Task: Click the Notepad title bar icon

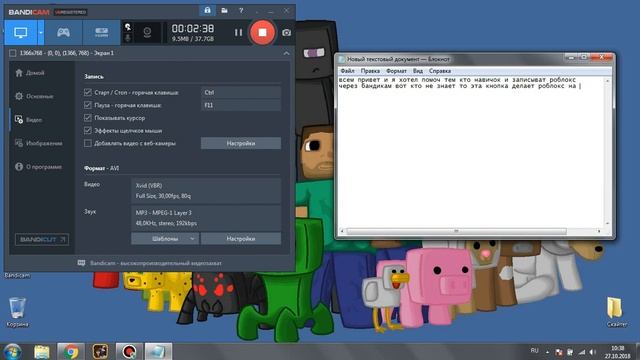Action: pos(342,59)
